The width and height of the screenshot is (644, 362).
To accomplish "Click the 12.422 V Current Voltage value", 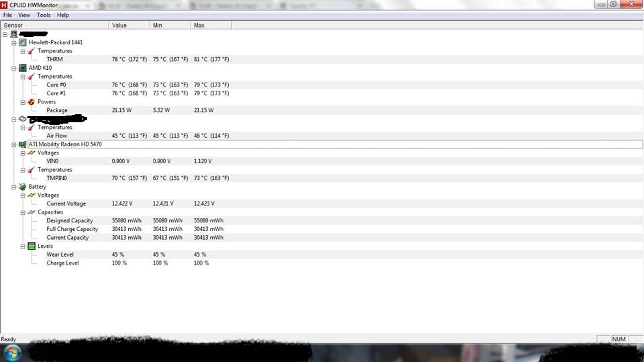I will (x=122, y=203).
